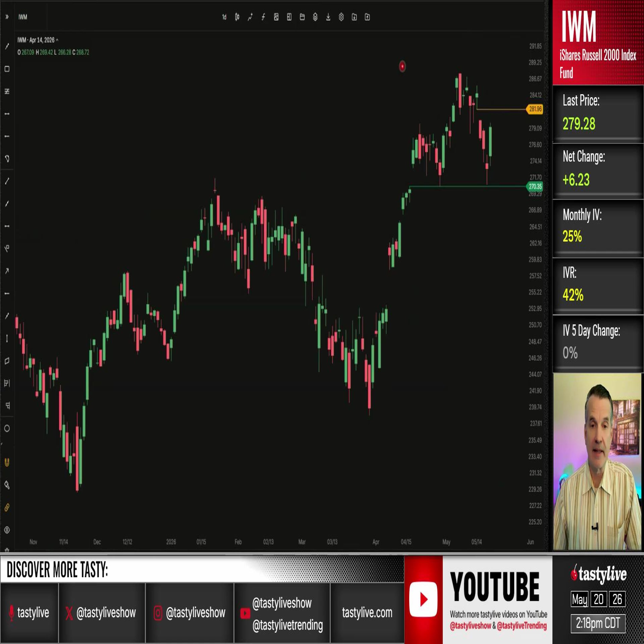Screen dimensions: 644x644
Task: Click the high value 269.42 in the legend
Action: [x=46, y=52]
